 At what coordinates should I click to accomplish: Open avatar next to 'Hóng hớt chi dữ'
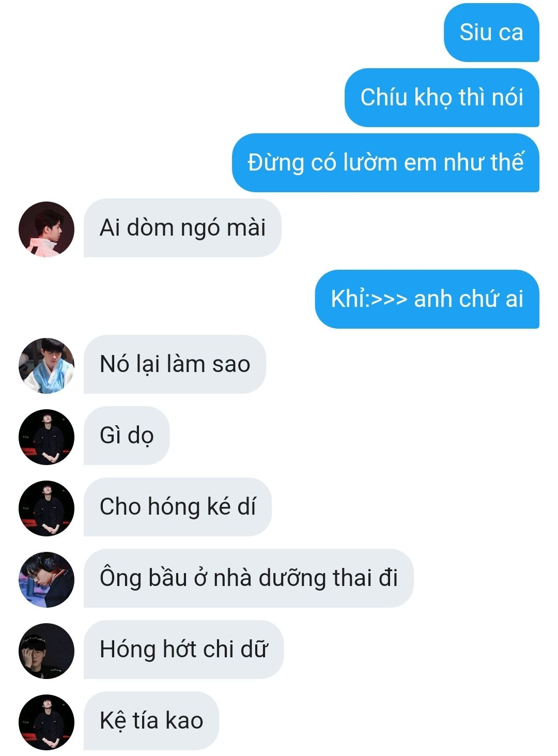coord(47,651)
